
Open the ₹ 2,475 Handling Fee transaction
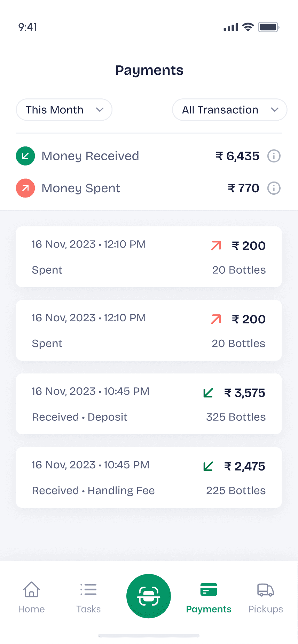coord(149,477)
